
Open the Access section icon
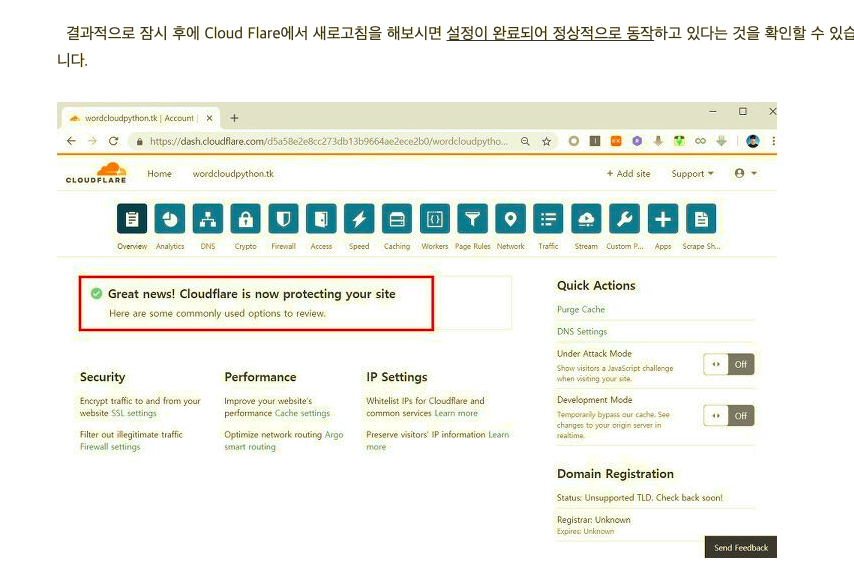tap(321, 219)
